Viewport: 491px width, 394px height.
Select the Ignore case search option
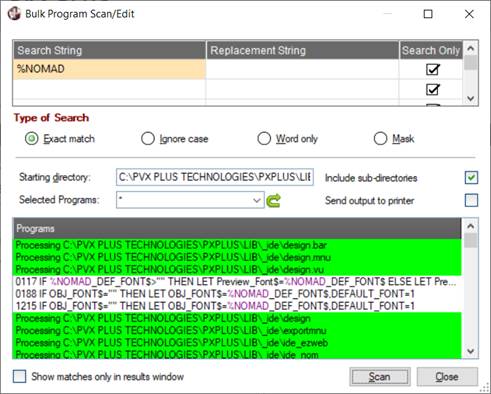coord(148,139)
